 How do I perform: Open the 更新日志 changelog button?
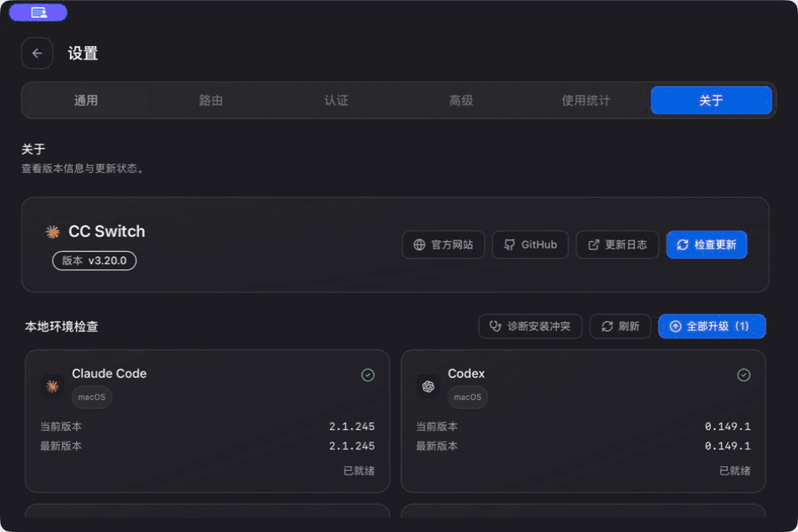(617, 245)
